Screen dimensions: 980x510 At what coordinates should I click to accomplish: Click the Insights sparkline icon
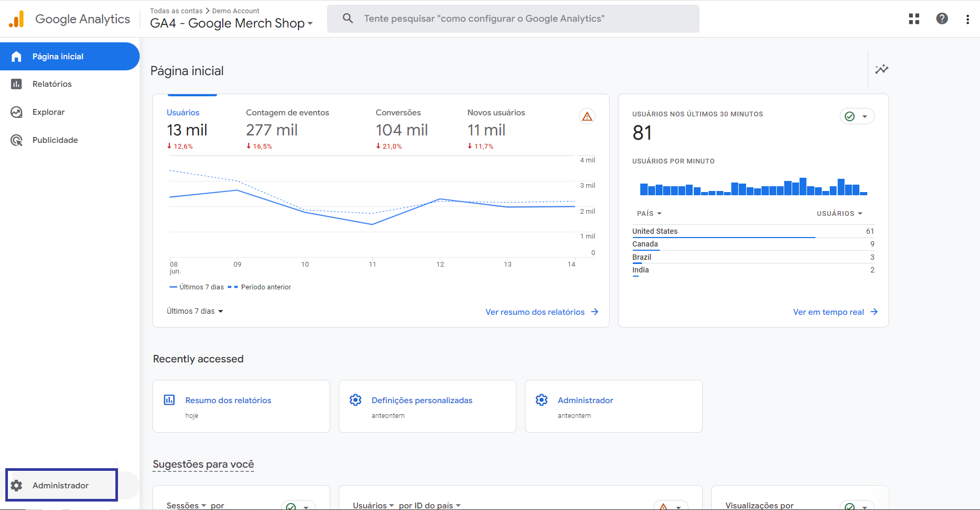click(x=882, y=69)
